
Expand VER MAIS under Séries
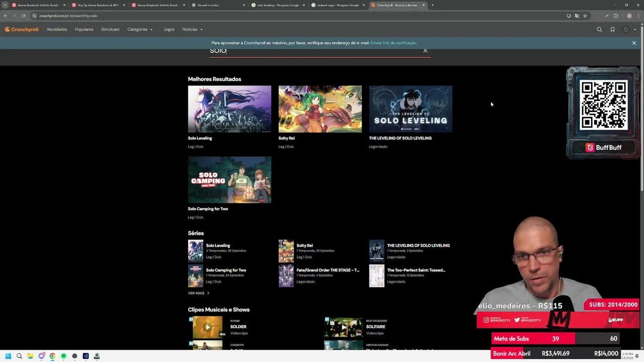(x=198, y=293)
